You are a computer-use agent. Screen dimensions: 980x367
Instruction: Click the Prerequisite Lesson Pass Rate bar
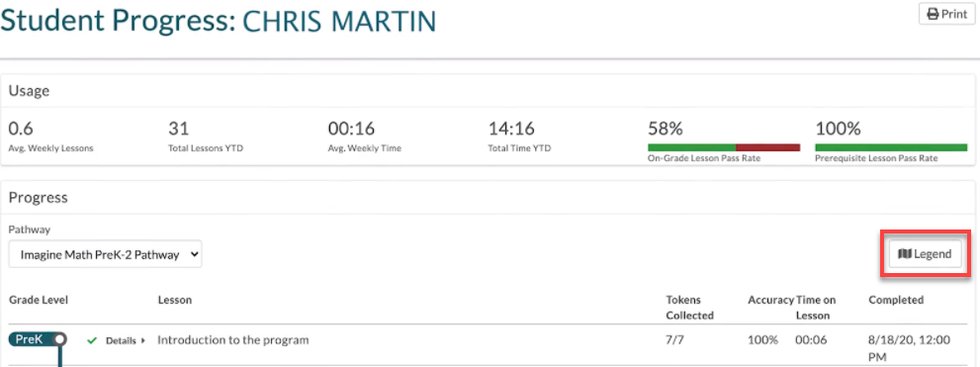(x=891, y=147)
